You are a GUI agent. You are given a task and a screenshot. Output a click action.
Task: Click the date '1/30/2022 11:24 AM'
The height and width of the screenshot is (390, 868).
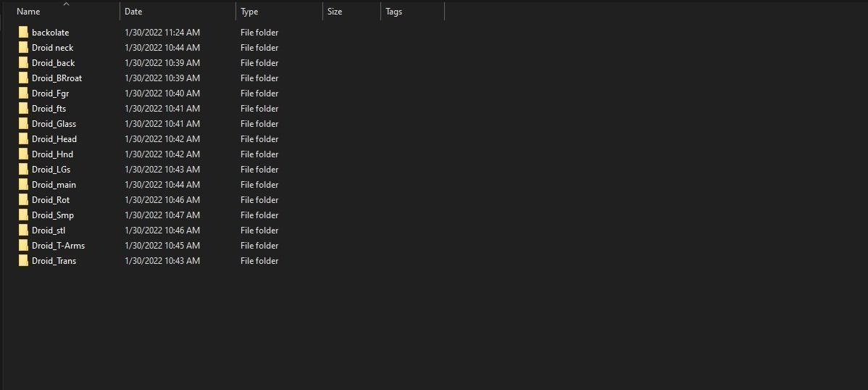[x=162, y=33]
